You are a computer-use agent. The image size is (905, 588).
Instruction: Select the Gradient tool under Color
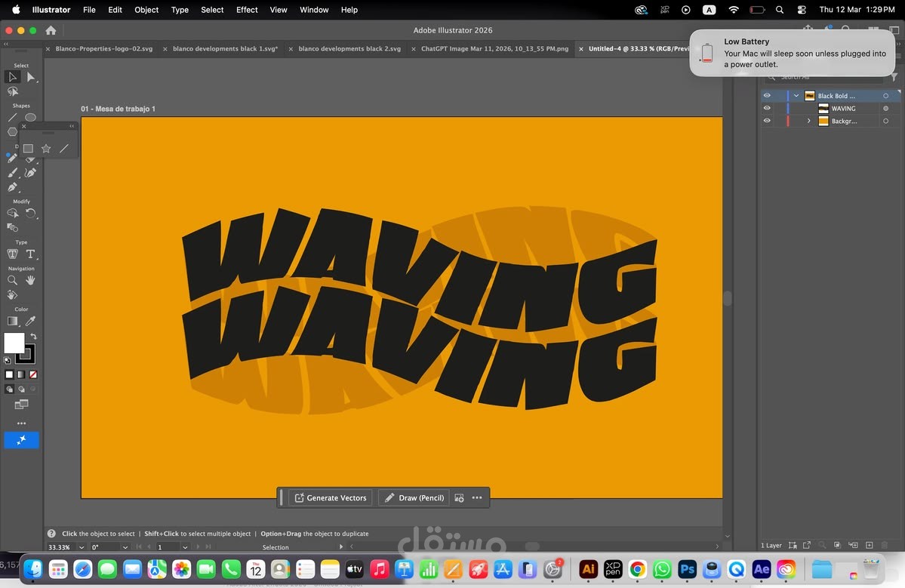tap(12, 322)
